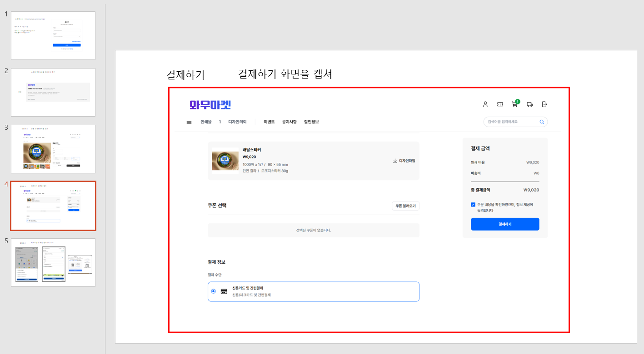The width and height of the screenshot is (644, 354).
Task: Open the 디자인의뢰 menu item
Action: (x=237, y=122)
